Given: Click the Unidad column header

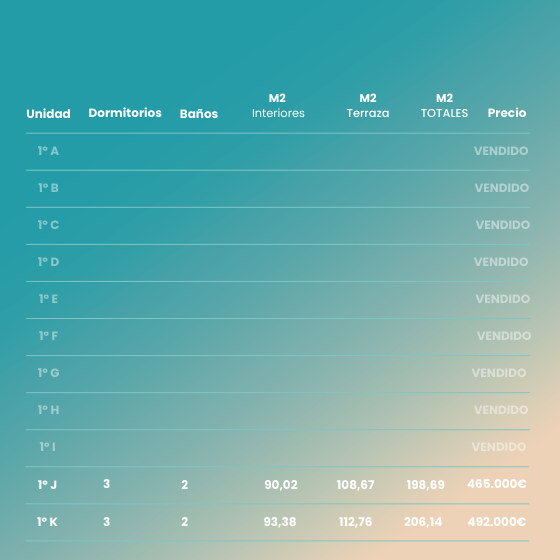Looking at the screenshot, I should click(48, 114).
